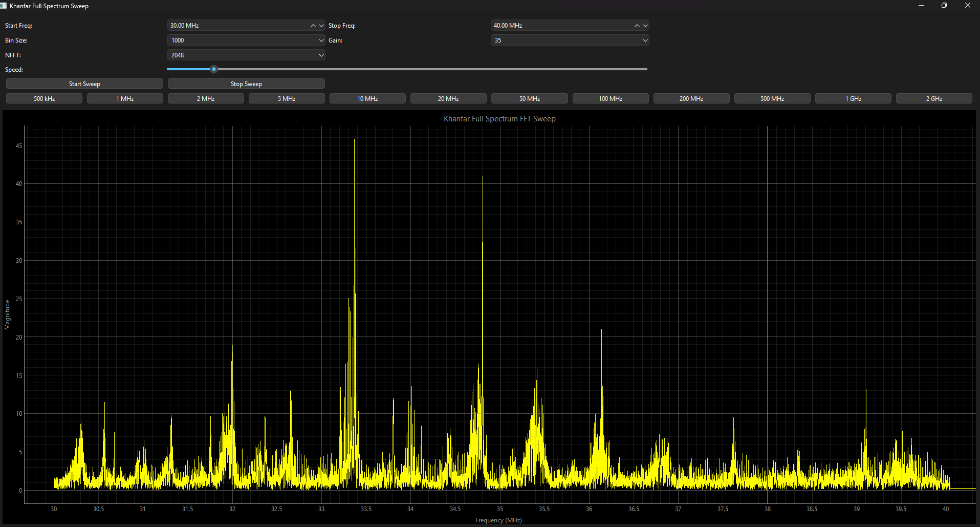The height and width of the screenshot is (527, 980).
Task: Select the 10 MHz span preset
Action: coord(367,98)
